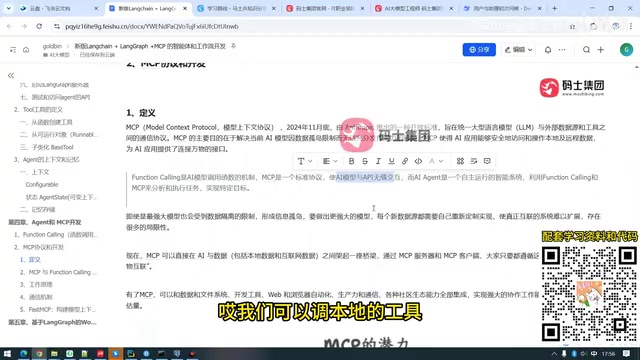
Task: Open the tab search dropdown at top-left
Action: click(8, 9)
